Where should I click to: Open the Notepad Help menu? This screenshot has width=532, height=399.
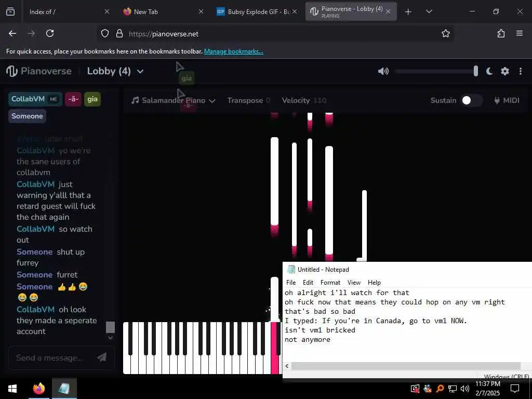coord(374,282)
